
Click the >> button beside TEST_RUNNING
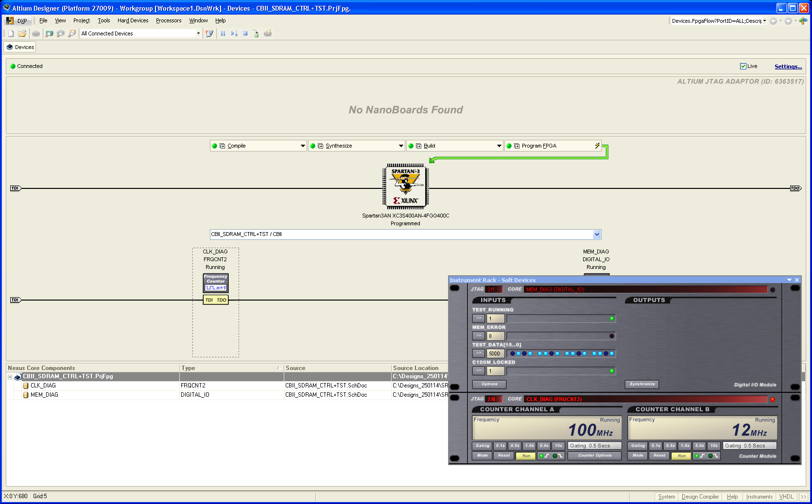(x=479, y=319)
